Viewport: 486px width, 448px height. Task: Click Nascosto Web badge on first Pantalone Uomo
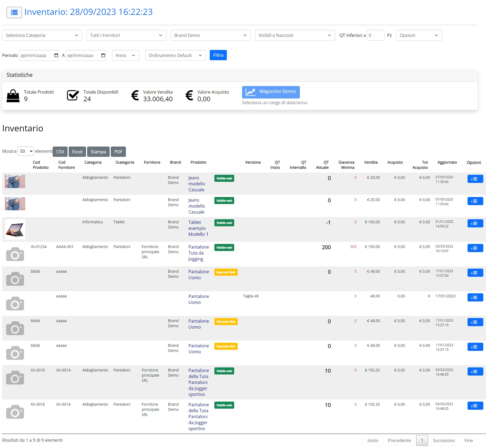(x=226, y=272)
